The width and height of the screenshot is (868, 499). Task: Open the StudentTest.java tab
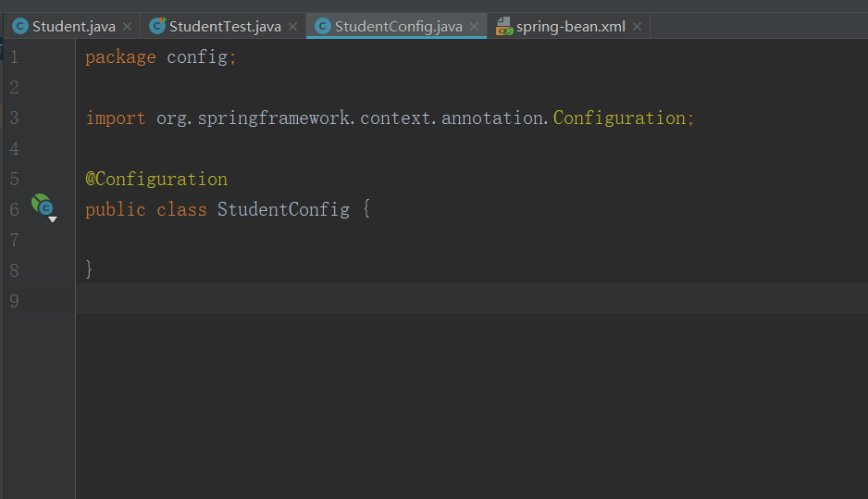225,26
